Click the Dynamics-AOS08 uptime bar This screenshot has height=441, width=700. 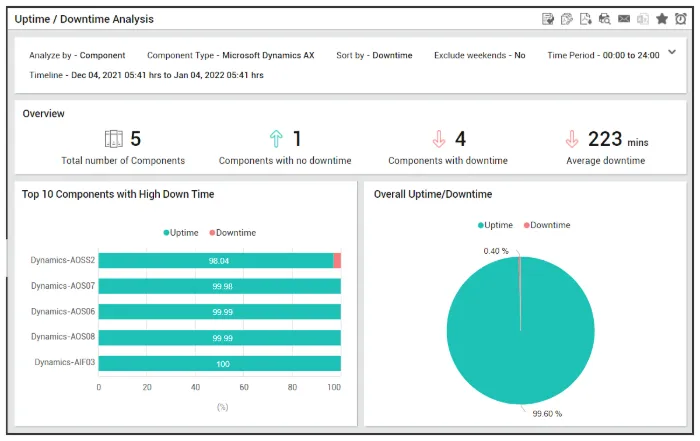click(x=220, y=337)
